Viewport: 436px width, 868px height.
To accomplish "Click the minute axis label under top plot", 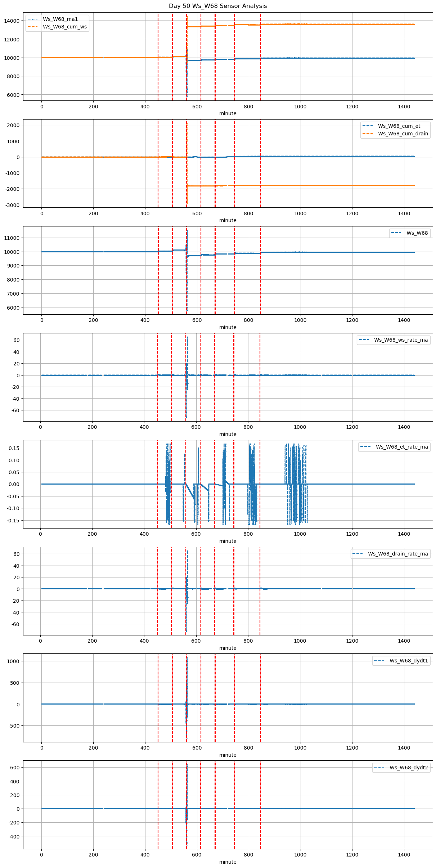I will pos(228,113).
